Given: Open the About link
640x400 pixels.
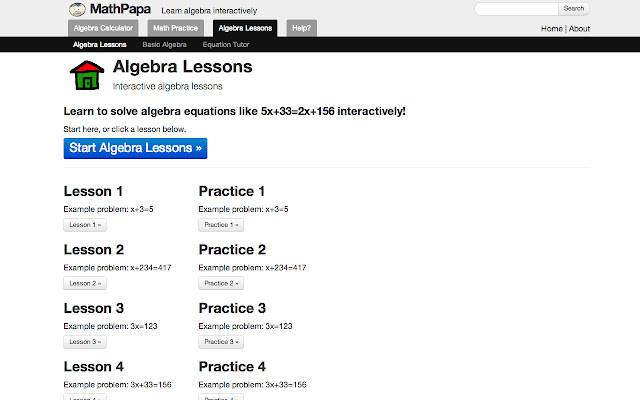Looking at the screenshot, I should (x=579, y=29).
